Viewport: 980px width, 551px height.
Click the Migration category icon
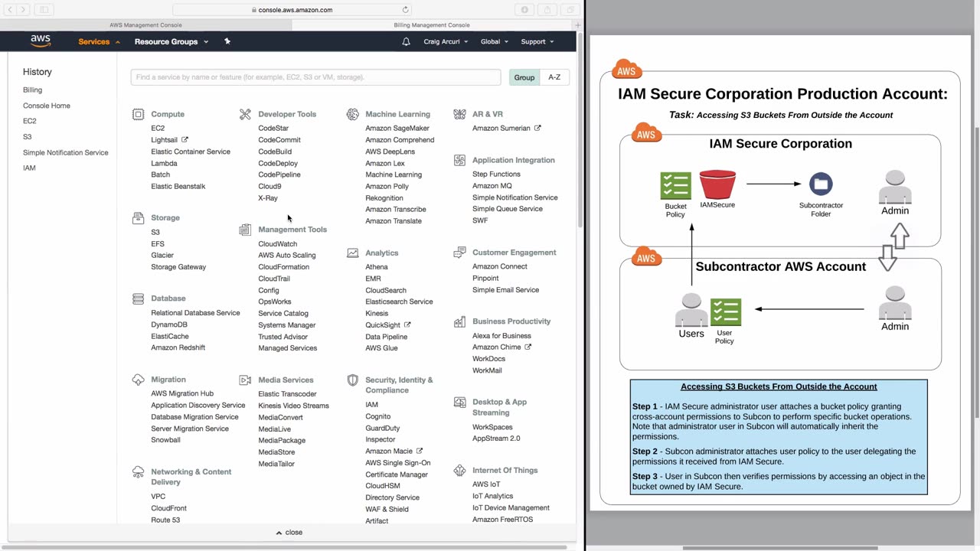click(138, 380)
